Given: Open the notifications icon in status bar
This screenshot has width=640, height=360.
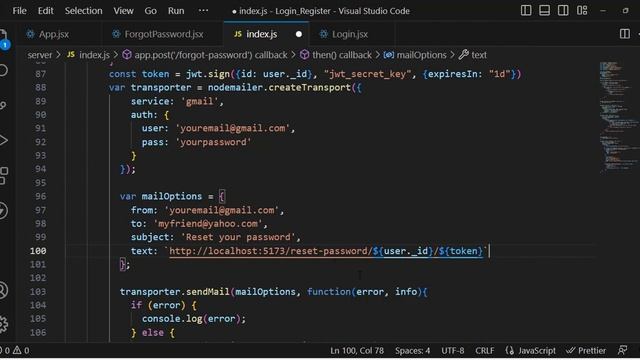Looking at the screenshot, I should coord(622,351).
